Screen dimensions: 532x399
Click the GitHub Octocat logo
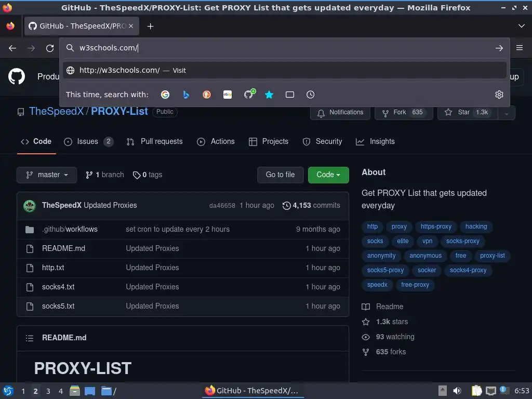(17, 77)
